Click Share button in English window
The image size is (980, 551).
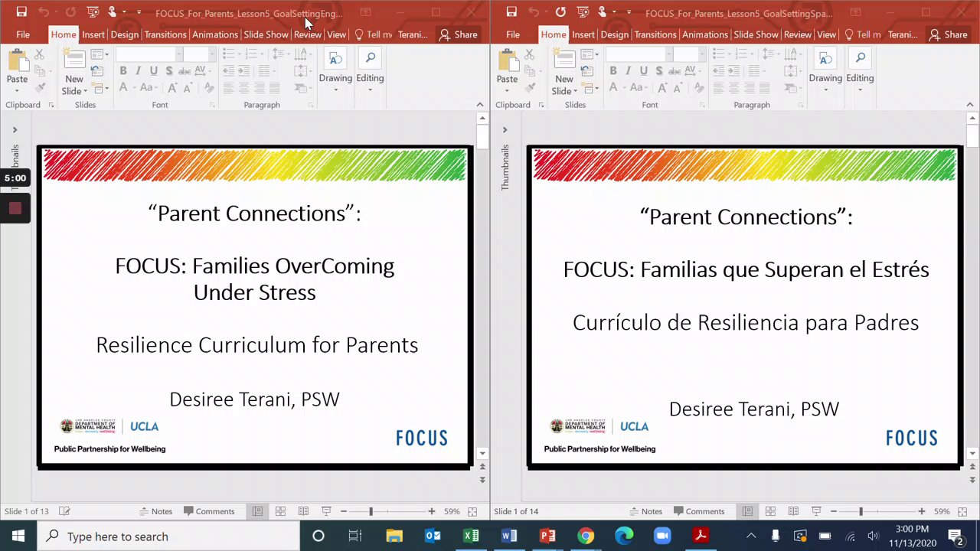tap(458, 34)
